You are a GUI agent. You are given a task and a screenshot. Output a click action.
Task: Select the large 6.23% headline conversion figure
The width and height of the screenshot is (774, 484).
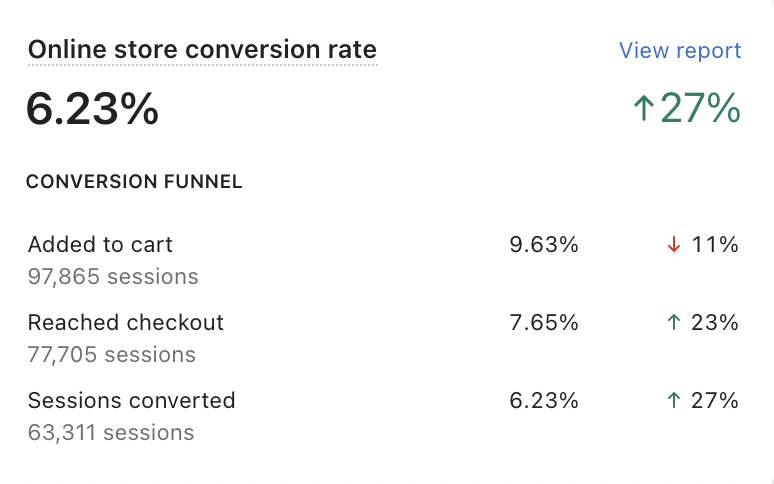point(92,109)
